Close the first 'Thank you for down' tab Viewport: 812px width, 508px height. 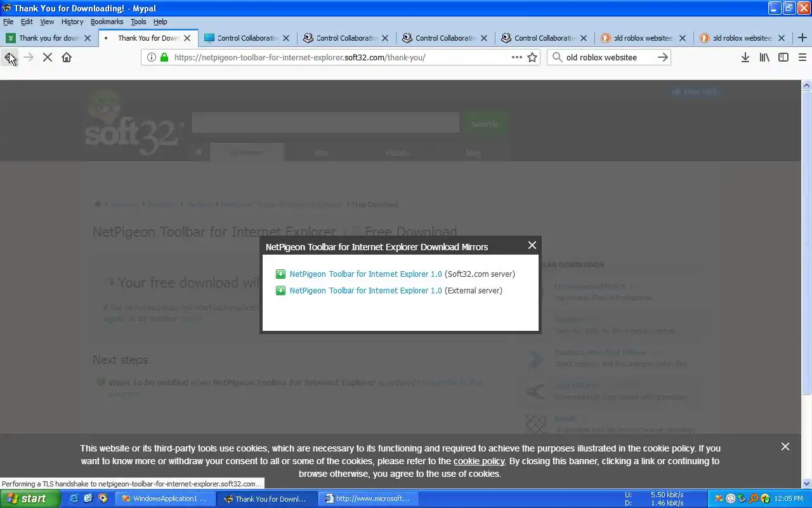(88, 38)
